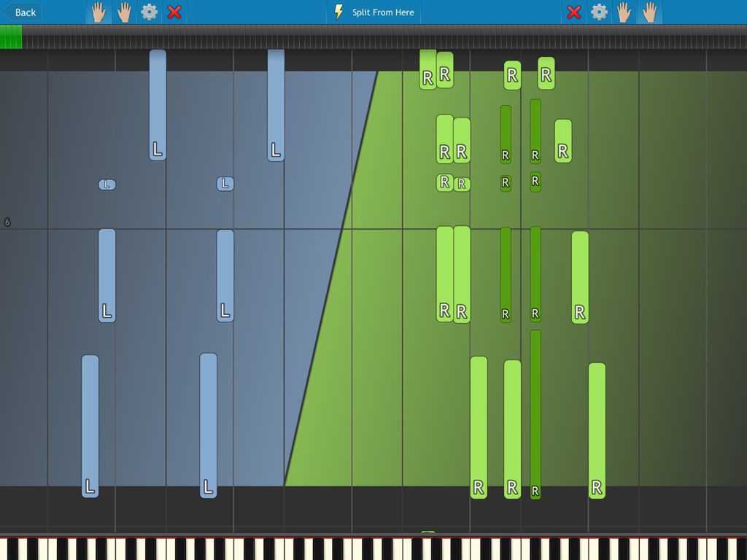
Task: Click the small rounded L note near the top
Action: point(107,184)
